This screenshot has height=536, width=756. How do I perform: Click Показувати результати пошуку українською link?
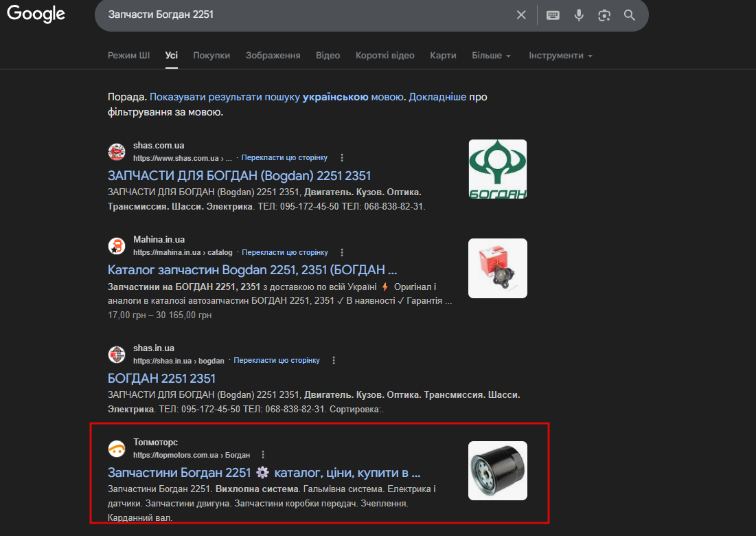click(x=277, y=97)
